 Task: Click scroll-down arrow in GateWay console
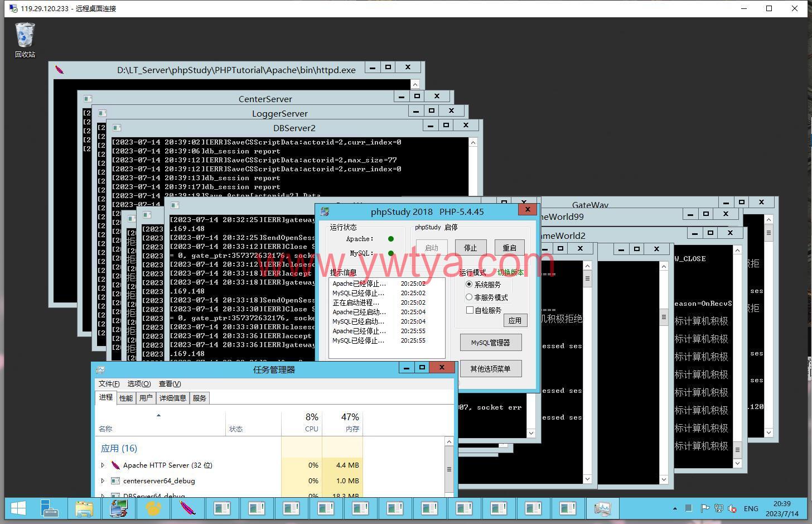click(x=768, y=432)
